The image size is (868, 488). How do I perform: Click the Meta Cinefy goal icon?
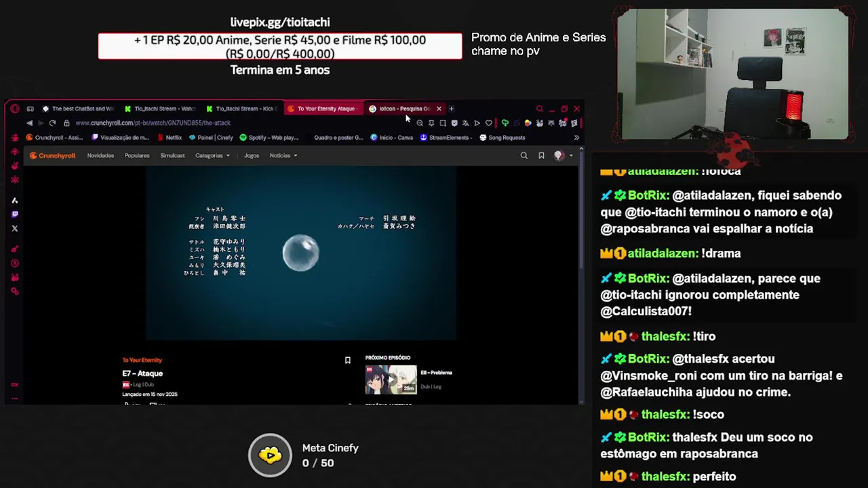(x=270, y=455)
